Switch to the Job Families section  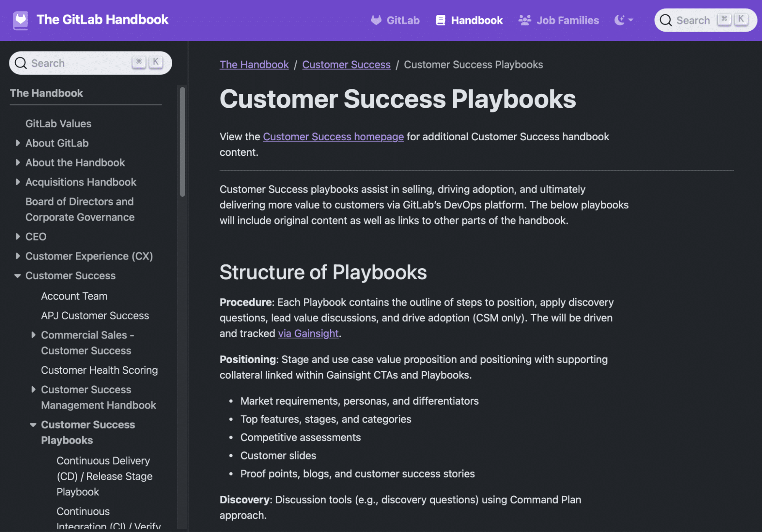pos(567,20)
